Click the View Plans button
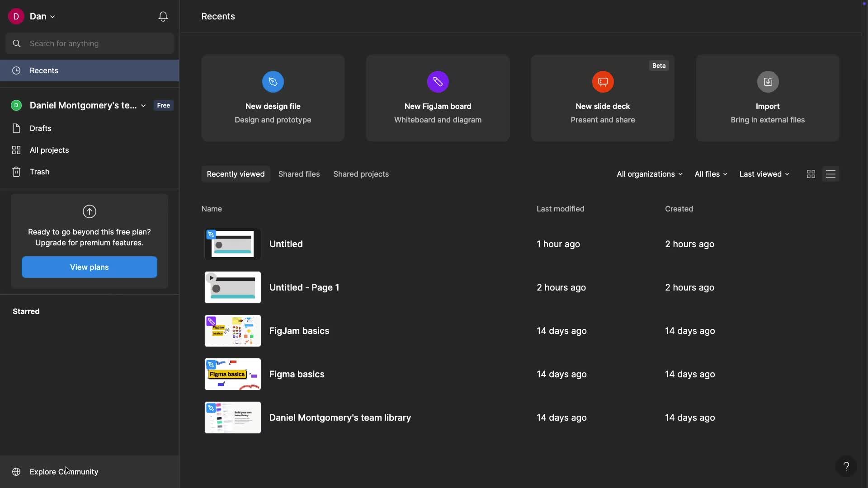This screenshot has width=868, height=488. pyautogui.click(x=89, y=267)
